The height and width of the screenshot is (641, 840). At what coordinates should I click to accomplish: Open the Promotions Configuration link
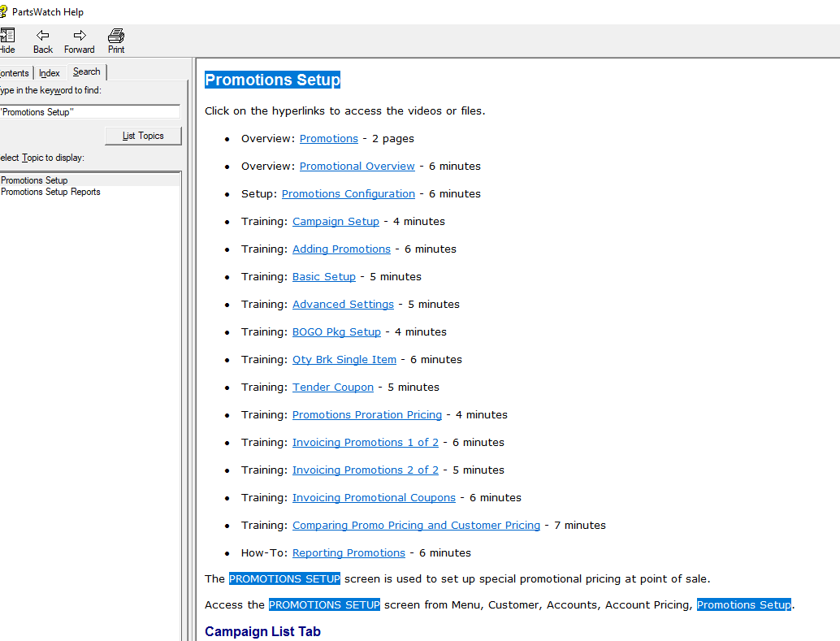coord(348,193)
